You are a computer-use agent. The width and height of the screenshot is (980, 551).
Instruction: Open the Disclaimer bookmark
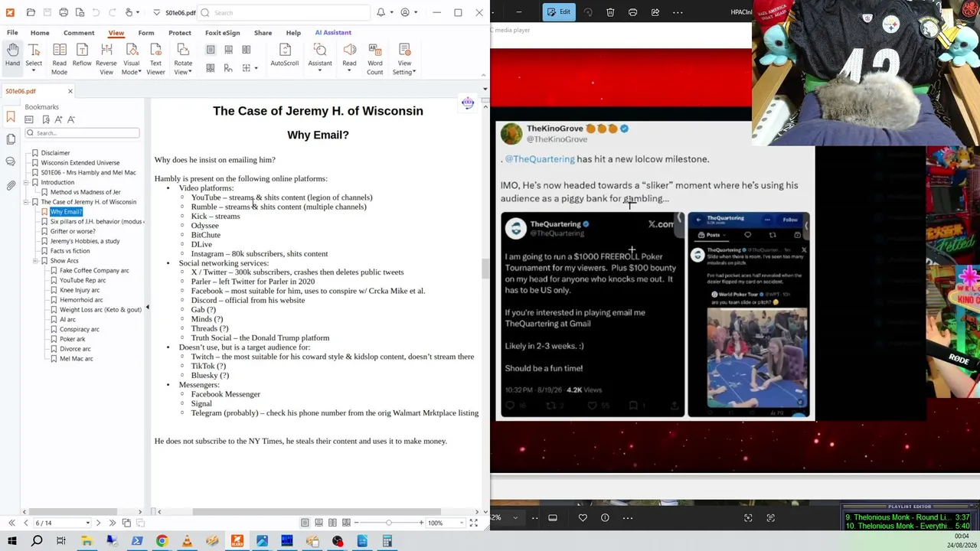[x=55, y=153]
